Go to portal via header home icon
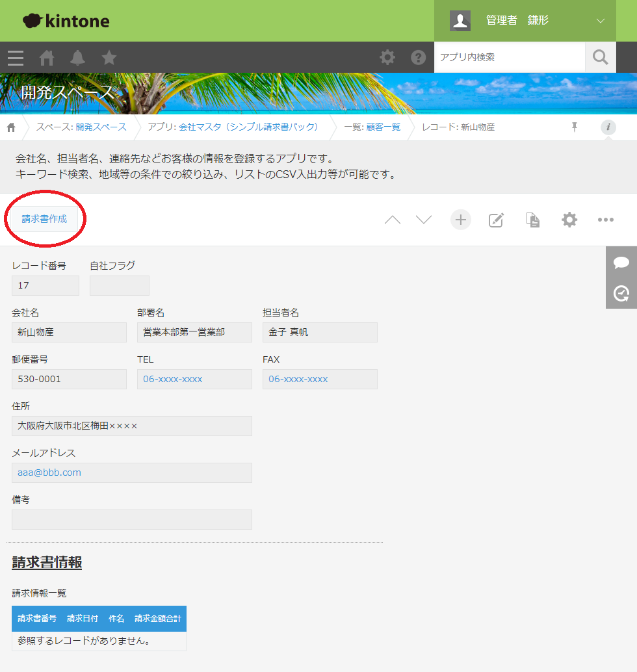 coord(47,57)
